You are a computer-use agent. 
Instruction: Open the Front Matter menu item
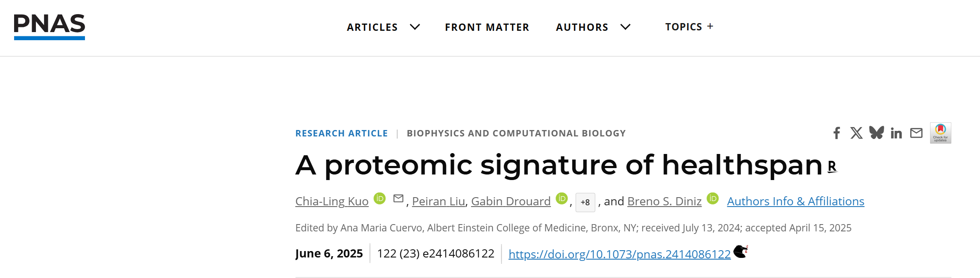(x=487, y=27)
